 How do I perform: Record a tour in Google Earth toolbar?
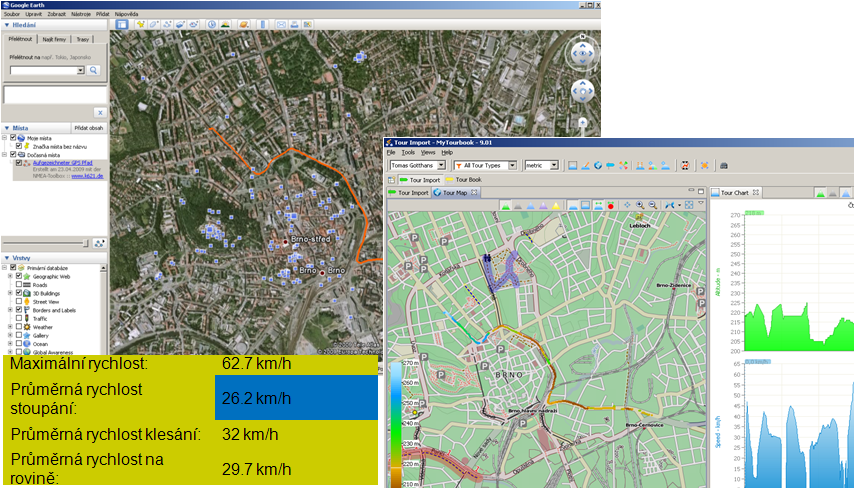[193, 25]
